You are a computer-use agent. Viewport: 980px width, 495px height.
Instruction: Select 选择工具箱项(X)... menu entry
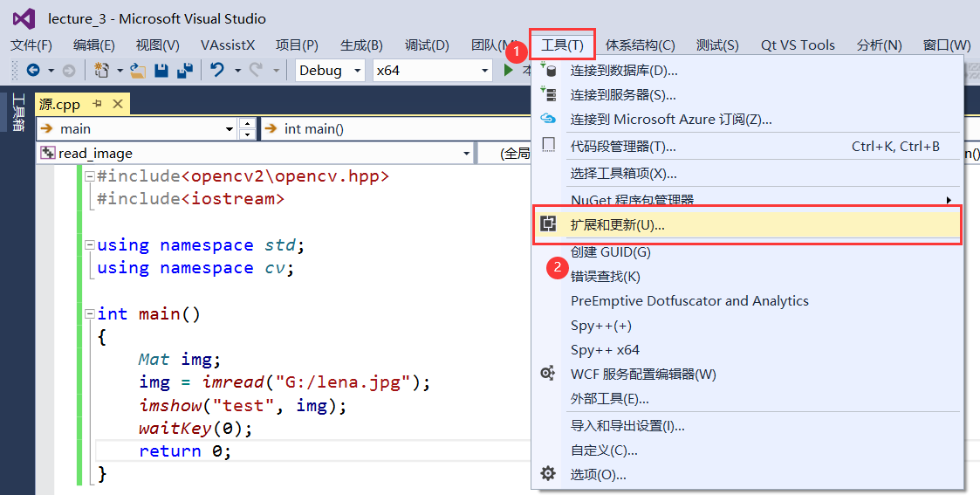(x=747, y=173)
